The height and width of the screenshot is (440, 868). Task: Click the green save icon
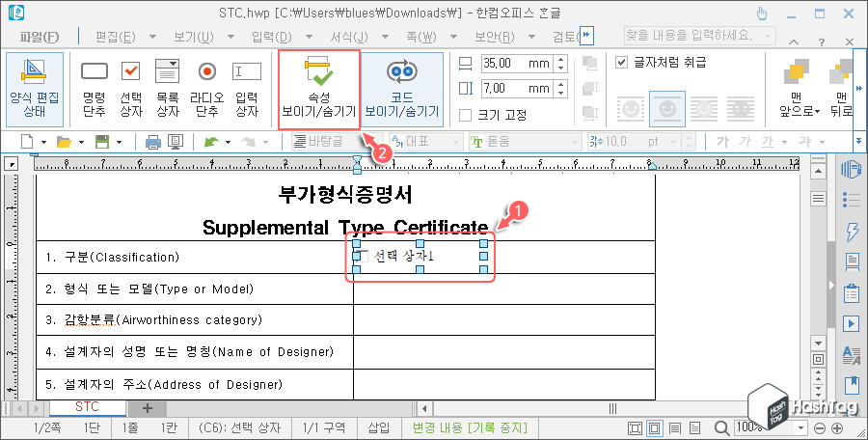click(102, 142)
